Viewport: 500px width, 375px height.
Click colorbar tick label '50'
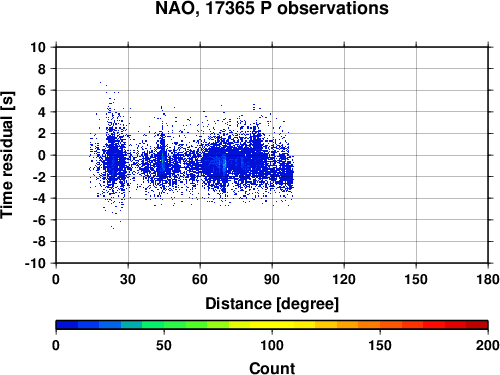click(x=164, y=345)
